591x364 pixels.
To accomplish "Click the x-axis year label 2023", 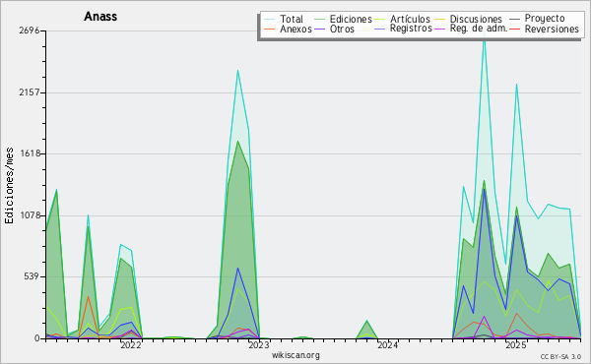I will [259, 345].
